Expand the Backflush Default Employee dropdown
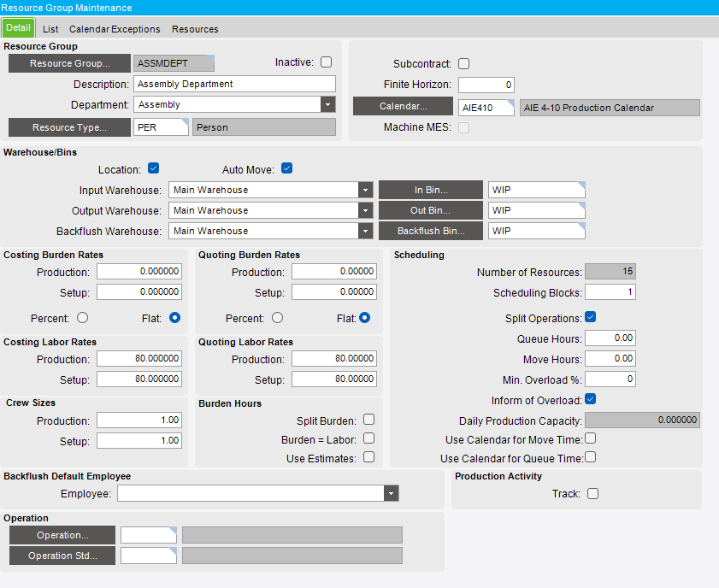Image resolution: width=719 pixels, height=588 pixels. pyautogui.click(x=391, y=493)
